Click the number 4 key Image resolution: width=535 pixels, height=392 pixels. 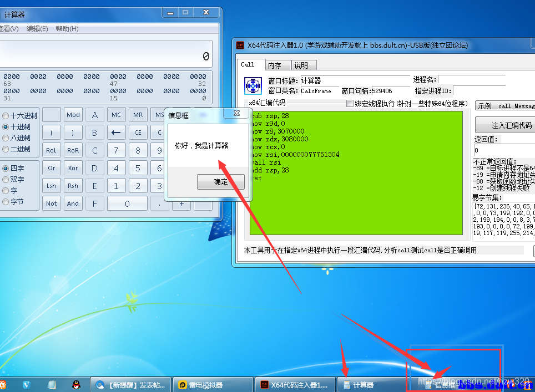tap(116, 168)
